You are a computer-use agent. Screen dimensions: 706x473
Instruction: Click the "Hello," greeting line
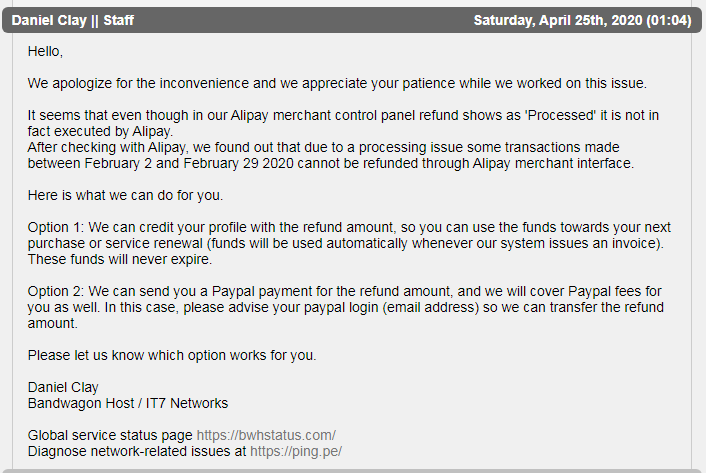click(x=46, y=51)
